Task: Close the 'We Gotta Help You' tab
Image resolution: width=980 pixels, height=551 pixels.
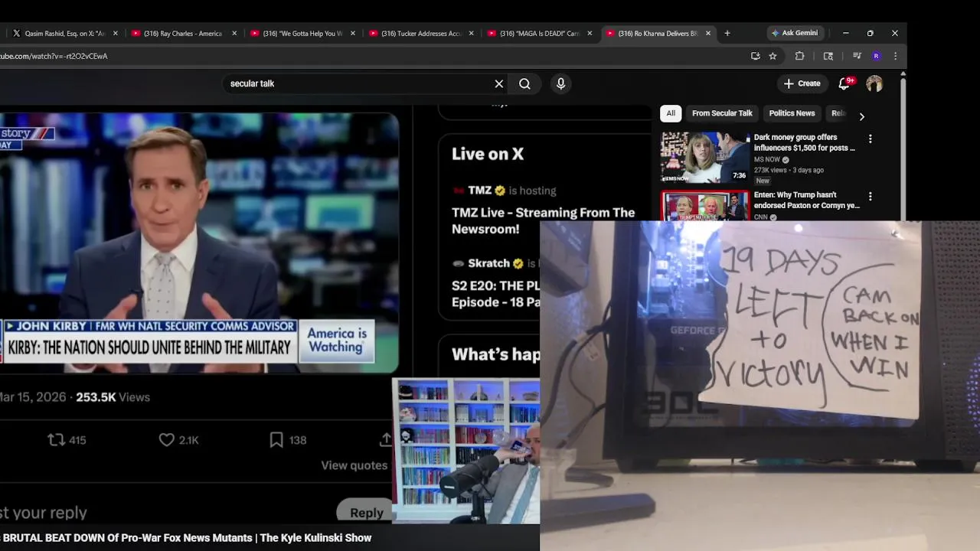Action: (x=353, y=33)
